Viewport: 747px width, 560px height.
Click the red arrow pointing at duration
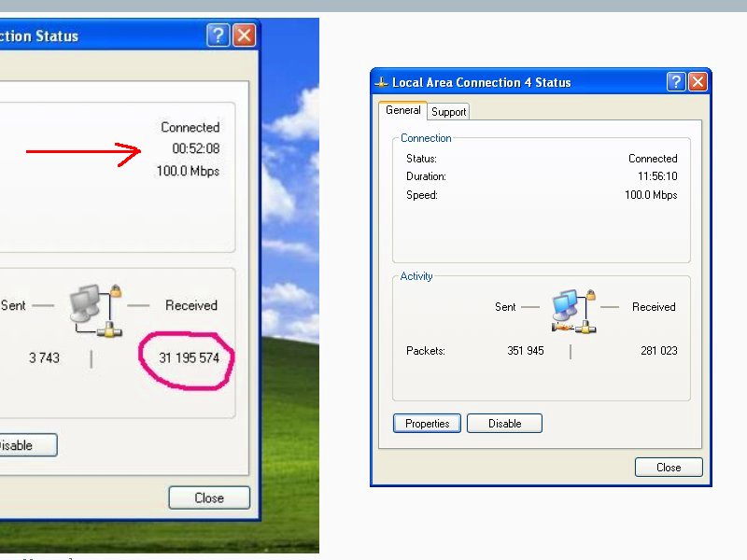coord(82,150)
